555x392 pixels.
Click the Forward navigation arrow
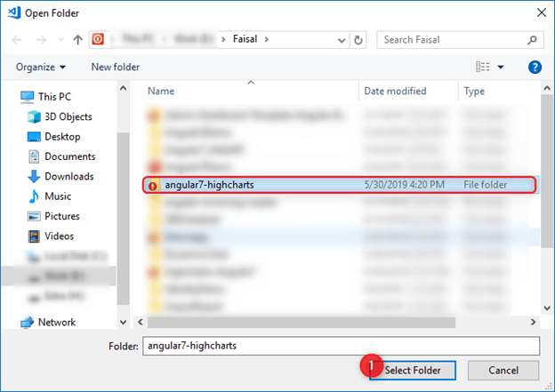(x=41, y=40)
